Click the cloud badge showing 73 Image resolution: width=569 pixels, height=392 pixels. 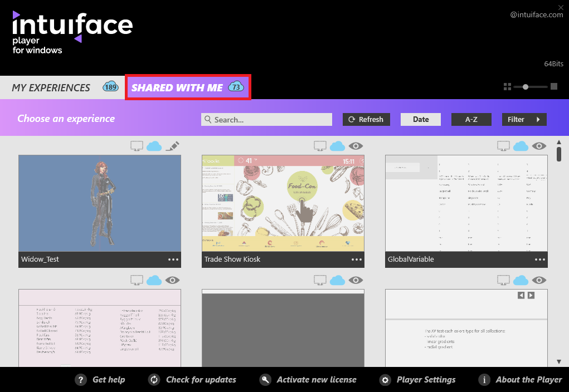tap(236, 87)
